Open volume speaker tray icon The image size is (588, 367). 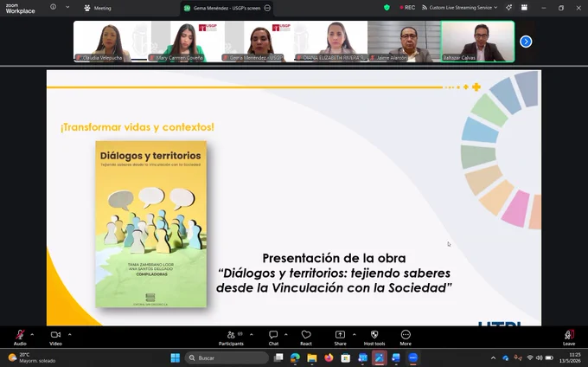click(540, 358)
